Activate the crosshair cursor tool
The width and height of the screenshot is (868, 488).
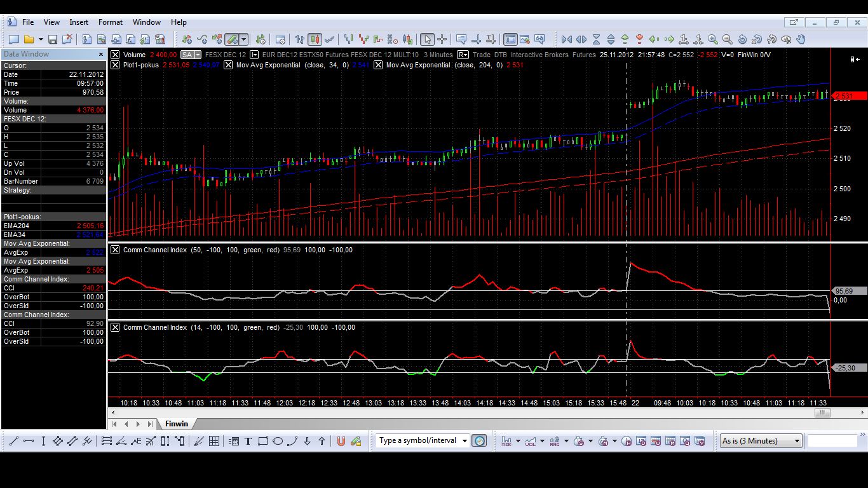tap(442, 39)
